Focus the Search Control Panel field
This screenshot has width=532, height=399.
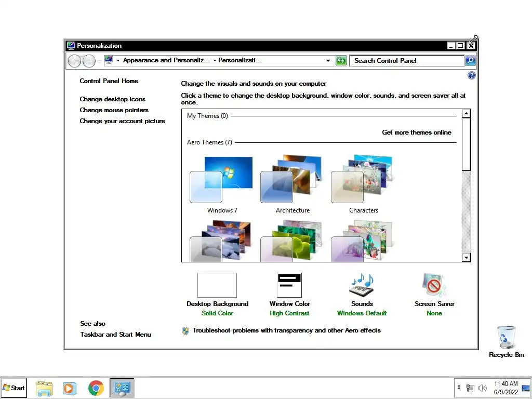407,61
